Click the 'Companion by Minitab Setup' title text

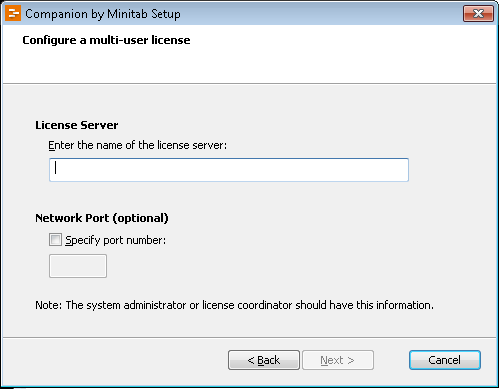click(103, 14)
